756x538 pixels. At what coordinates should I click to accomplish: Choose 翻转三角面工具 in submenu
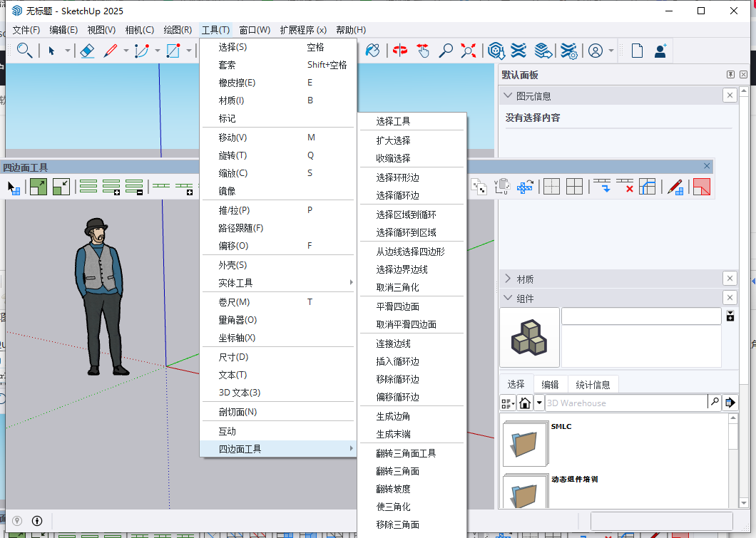(x=412, y=452)
